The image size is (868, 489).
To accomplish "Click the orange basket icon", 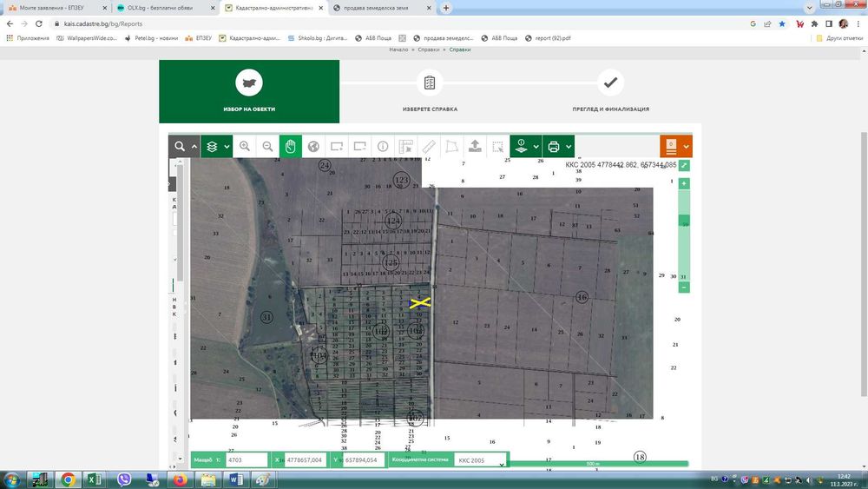I will coord(671,146).
